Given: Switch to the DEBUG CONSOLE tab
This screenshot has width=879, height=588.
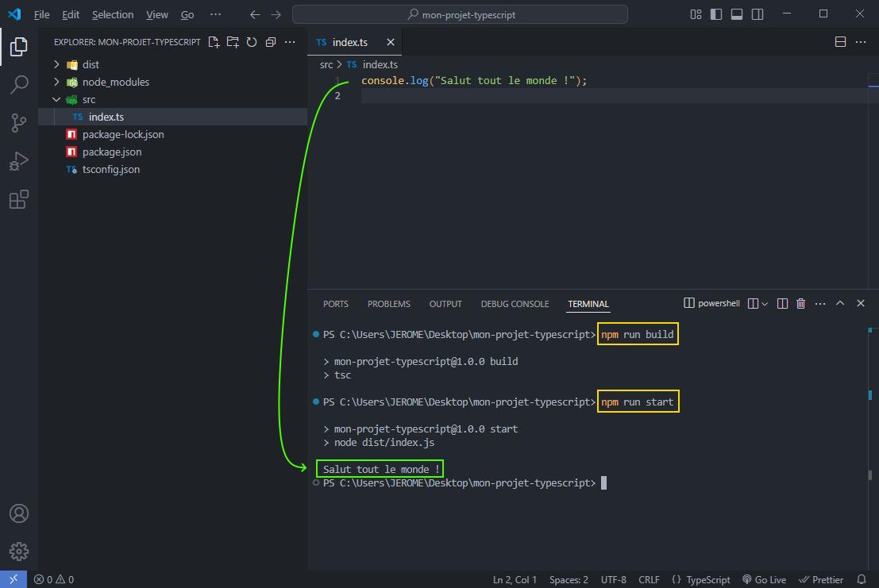Looking at the screenshot, I should pyautogui.click(x=515, y=303).
